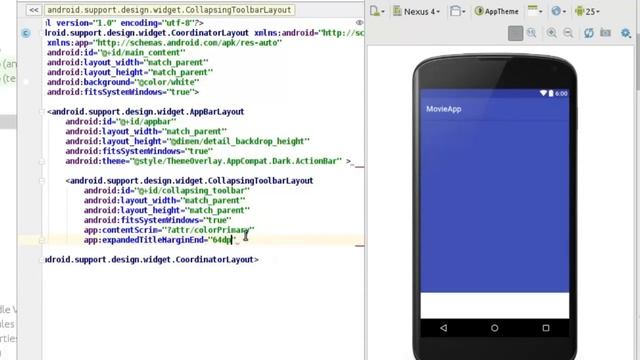Click the blue class gutter icon

(x=26, y=33)
